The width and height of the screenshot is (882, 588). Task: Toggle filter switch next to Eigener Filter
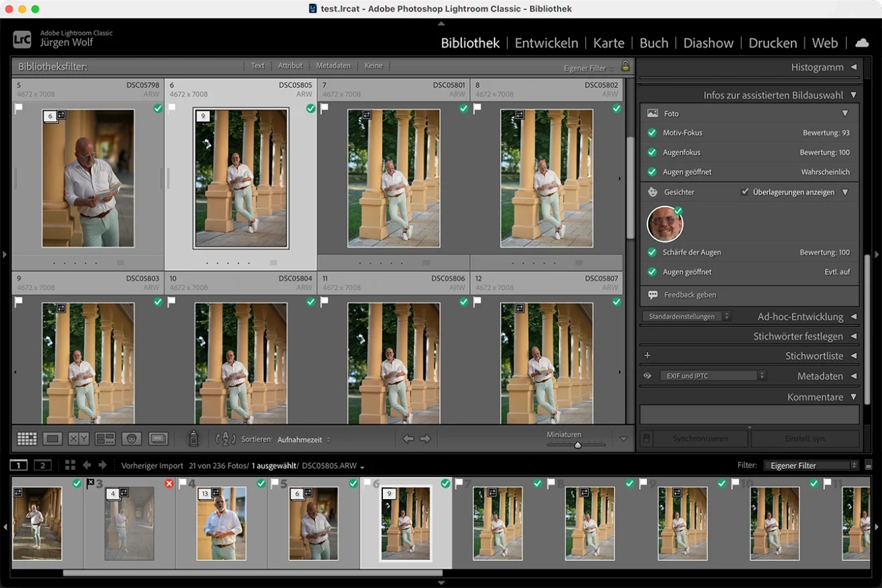click(868, 465)
